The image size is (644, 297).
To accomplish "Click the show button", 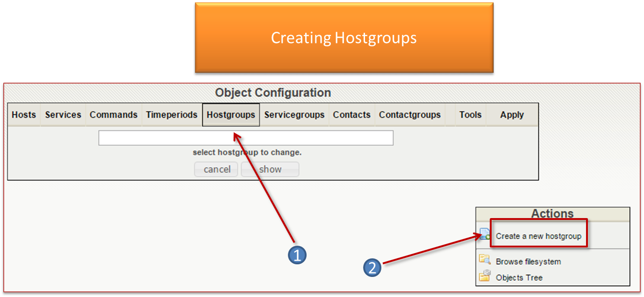I will coord(270,169).
